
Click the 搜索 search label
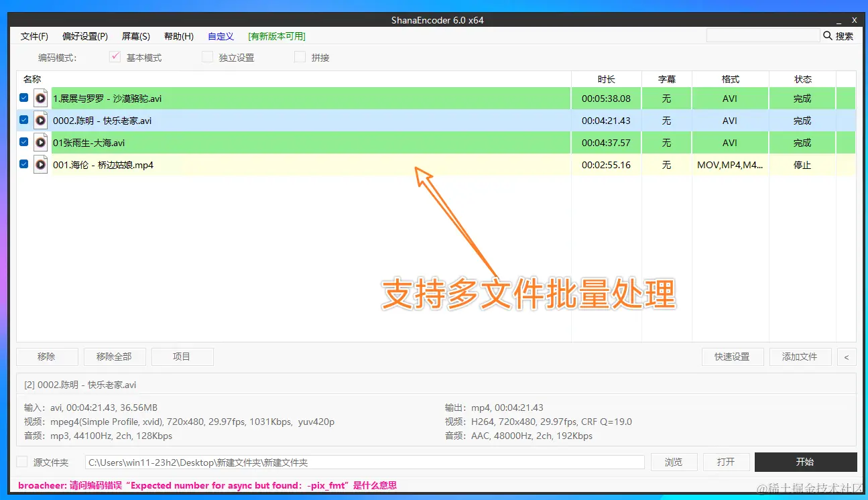tap(845, 36)
